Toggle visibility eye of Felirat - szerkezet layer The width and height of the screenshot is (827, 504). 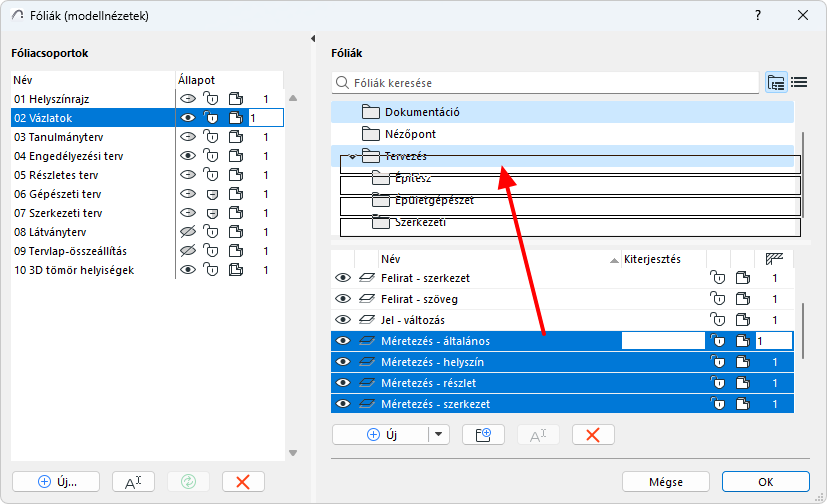click(x=343, y=278)
